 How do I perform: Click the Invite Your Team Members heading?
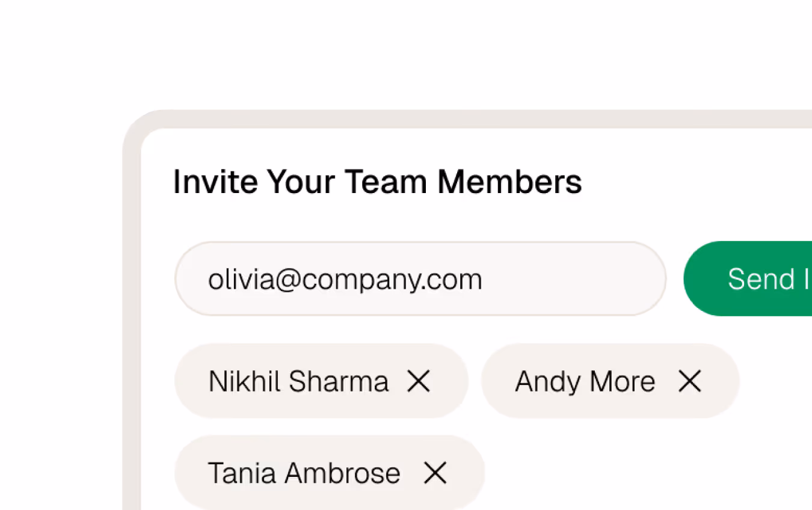coord(378,181)
